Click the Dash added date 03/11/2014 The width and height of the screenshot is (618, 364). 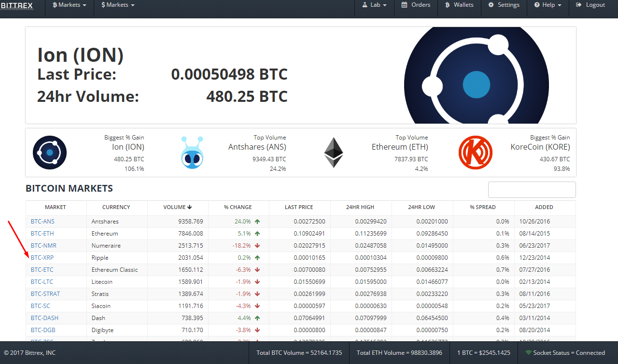[534, 318]
